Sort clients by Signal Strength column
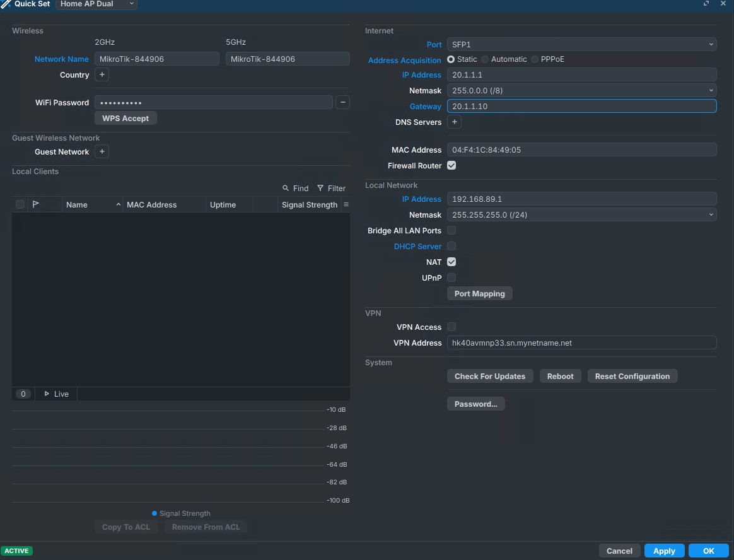734x560 pixels. tap(309, 205)
